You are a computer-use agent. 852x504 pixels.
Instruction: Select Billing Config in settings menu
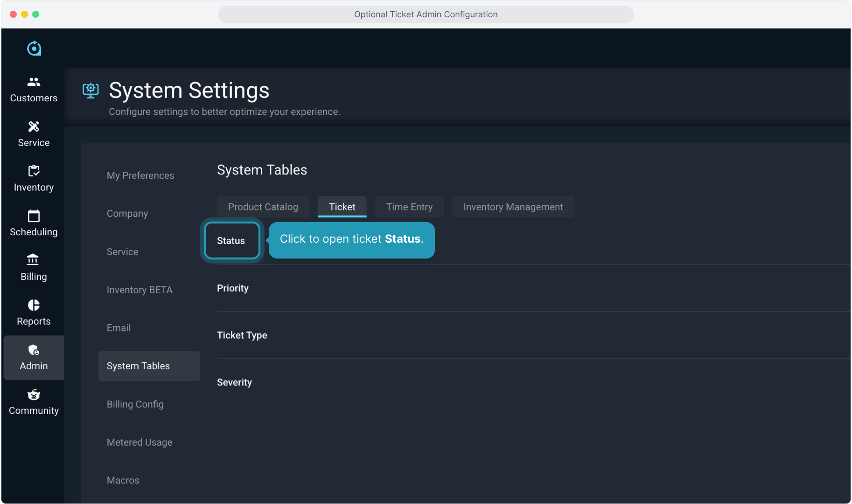[x=135, y=404]
